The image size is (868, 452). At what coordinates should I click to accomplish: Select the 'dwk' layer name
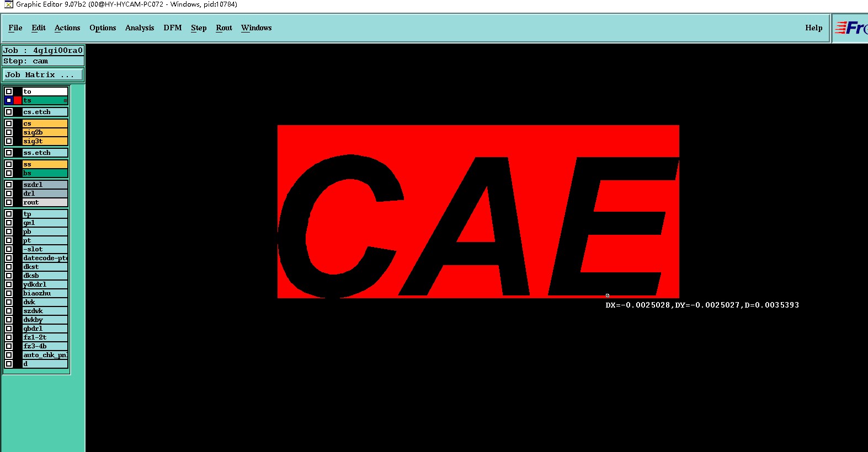[x=45, y=302]
